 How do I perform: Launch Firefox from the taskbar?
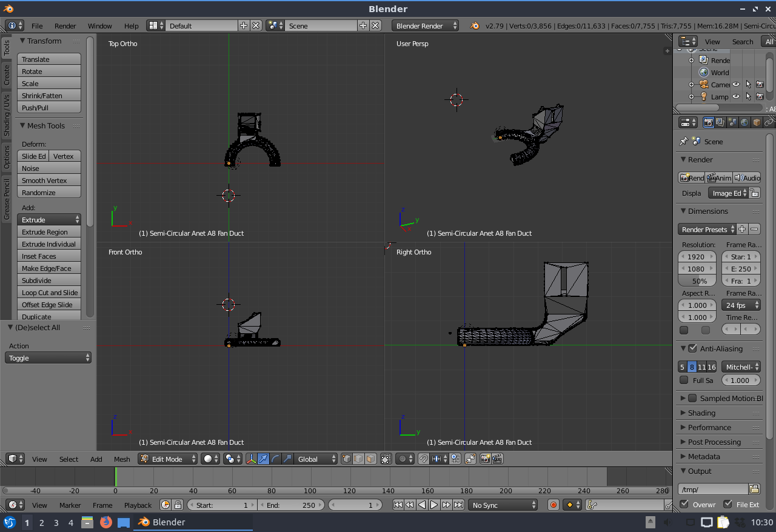coord(106,522)
